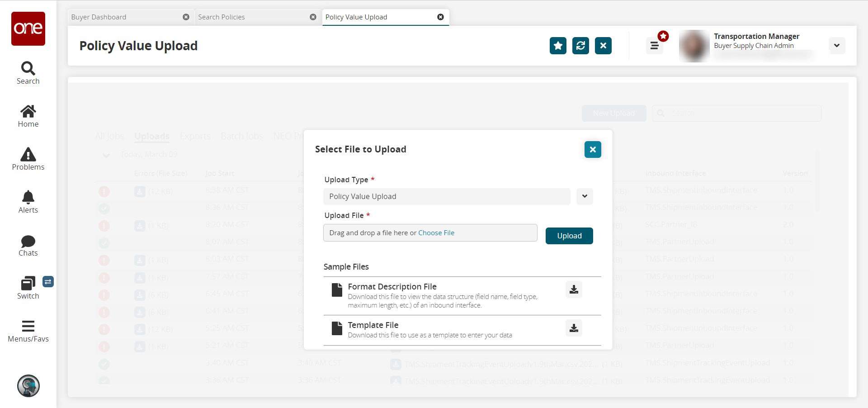The height and width of the screenshot is (408, 868).
Task: Click the Search magnifier in sidebar
Action: tap(28, 69)
